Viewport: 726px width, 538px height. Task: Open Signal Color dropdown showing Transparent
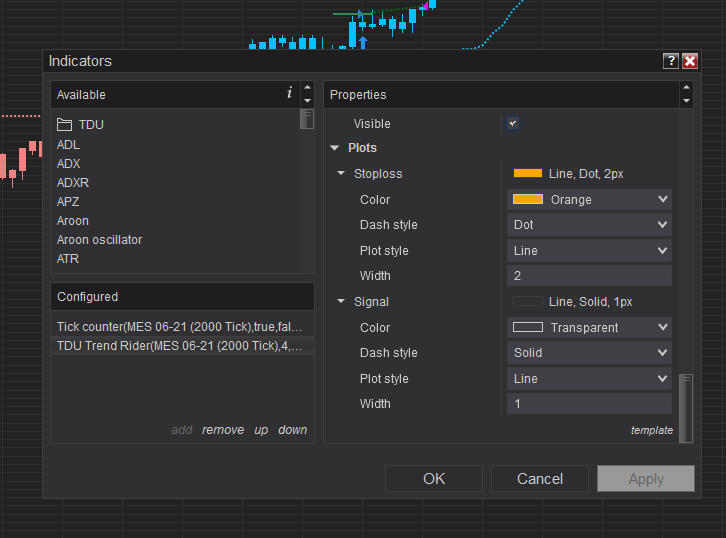coord(589,327)
